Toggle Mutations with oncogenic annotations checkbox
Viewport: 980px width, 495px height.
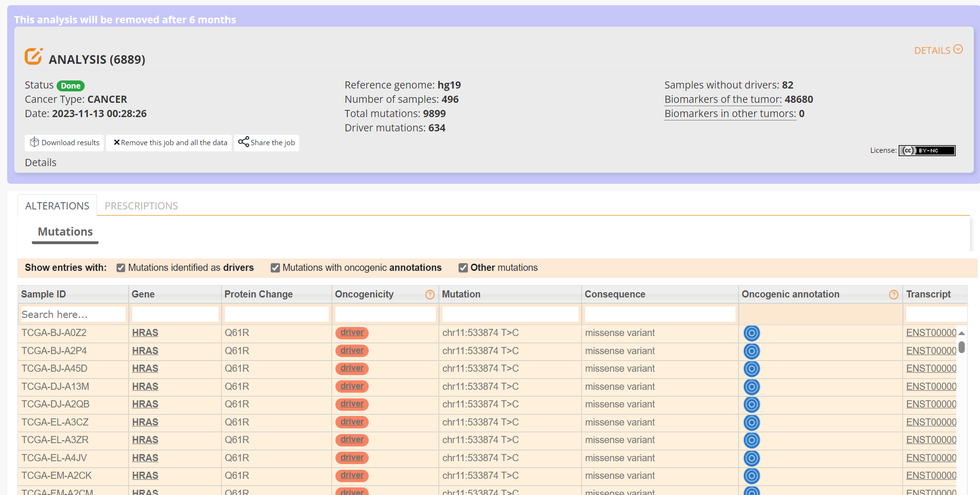[x=275, y=268]
